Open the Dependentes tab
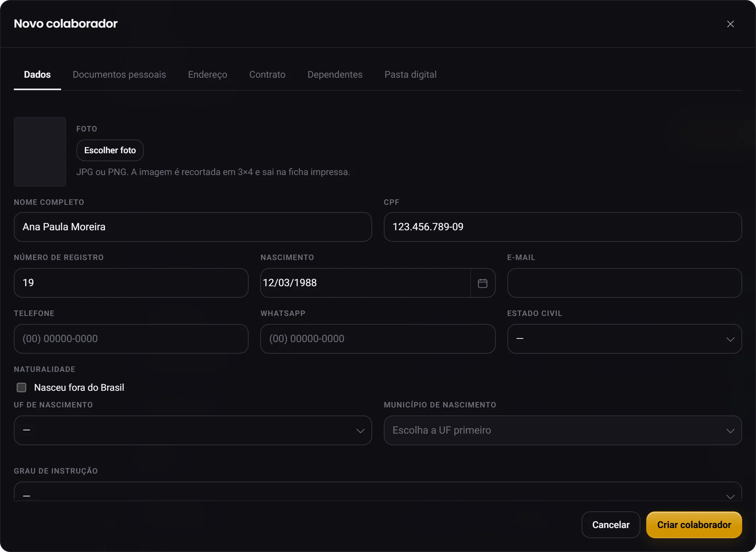This screenshot has height=552, width=756. point(335,74)
